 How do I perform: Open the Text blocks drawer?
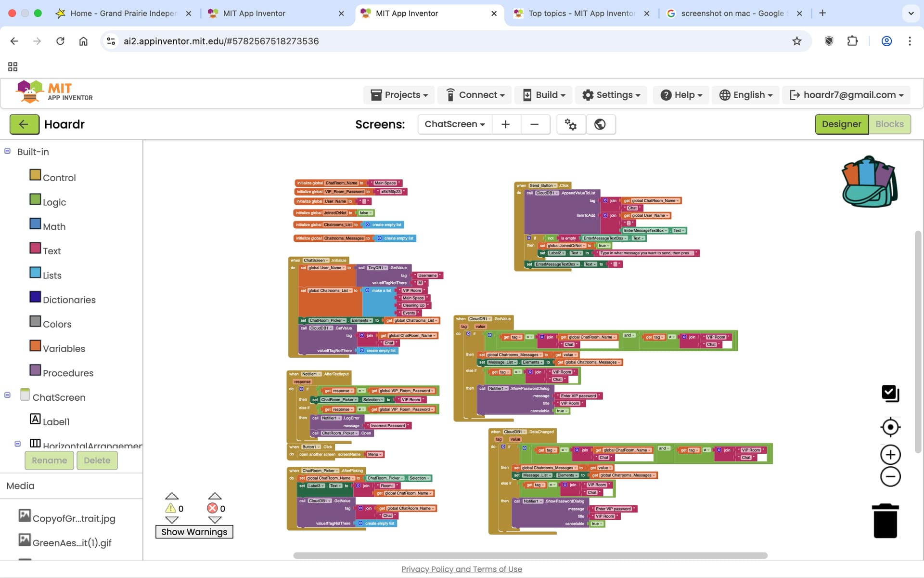[45, 250]
